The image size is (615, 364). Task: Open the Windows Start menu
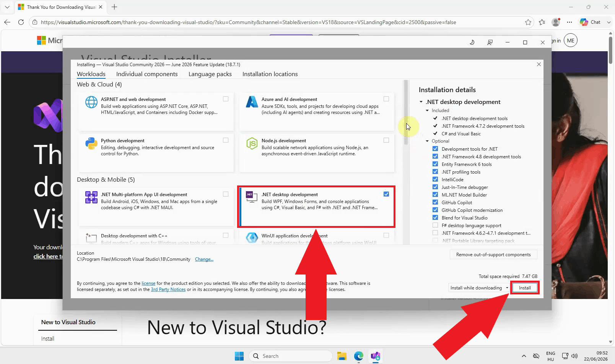(x=239, y=356)
